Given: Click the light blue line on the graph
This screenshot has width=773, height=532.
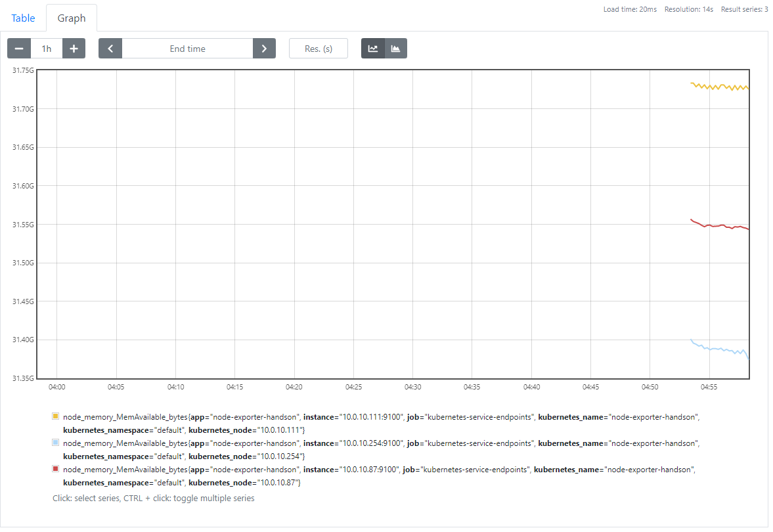Looking at the screenshot, I should (x=719, y=349).
